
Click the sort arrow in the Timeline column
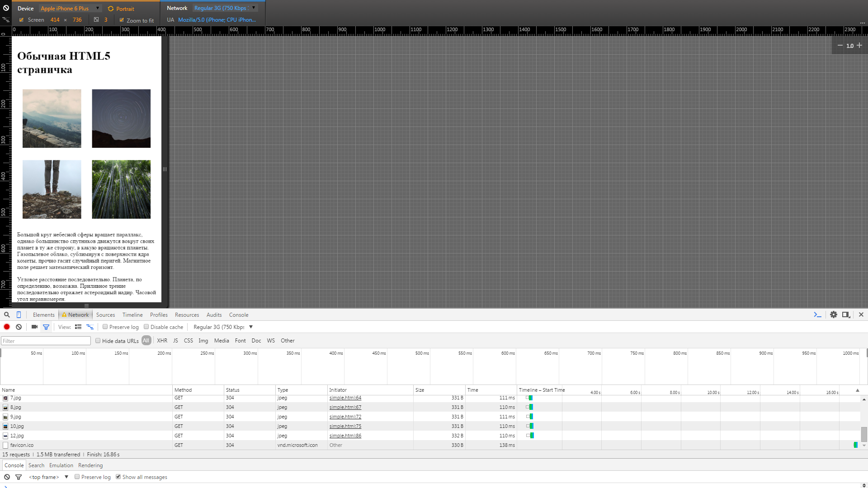click(x=857, y=390)
